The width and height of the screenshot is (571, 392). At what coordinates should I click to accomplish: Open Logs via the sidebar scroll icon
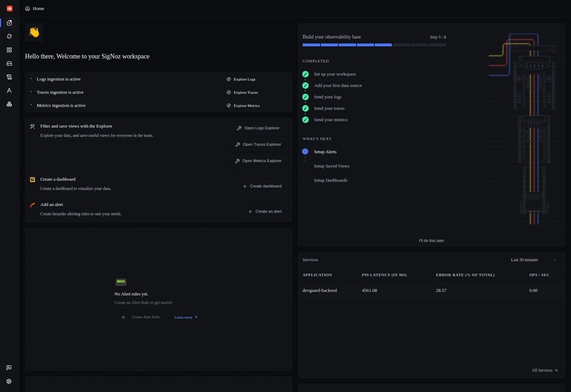tap(9, 76)
